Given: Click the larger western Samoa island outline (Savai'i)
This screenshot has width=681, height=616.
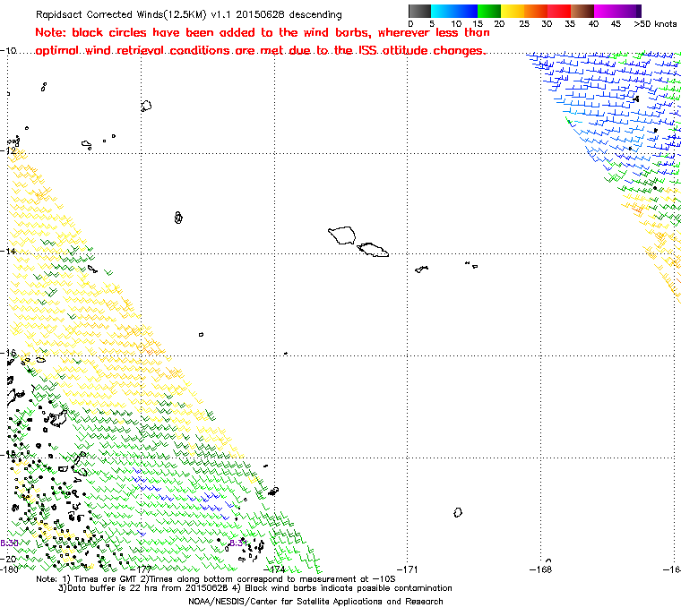Looking at the screenshot, I should (341, 235).
